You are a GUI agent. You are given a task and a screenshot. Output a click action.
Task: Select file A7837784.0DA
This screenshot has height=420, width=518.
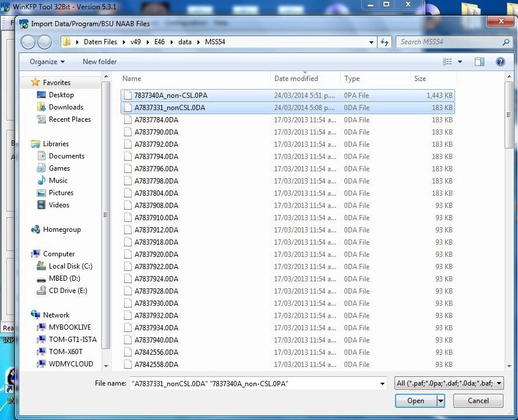287,120
